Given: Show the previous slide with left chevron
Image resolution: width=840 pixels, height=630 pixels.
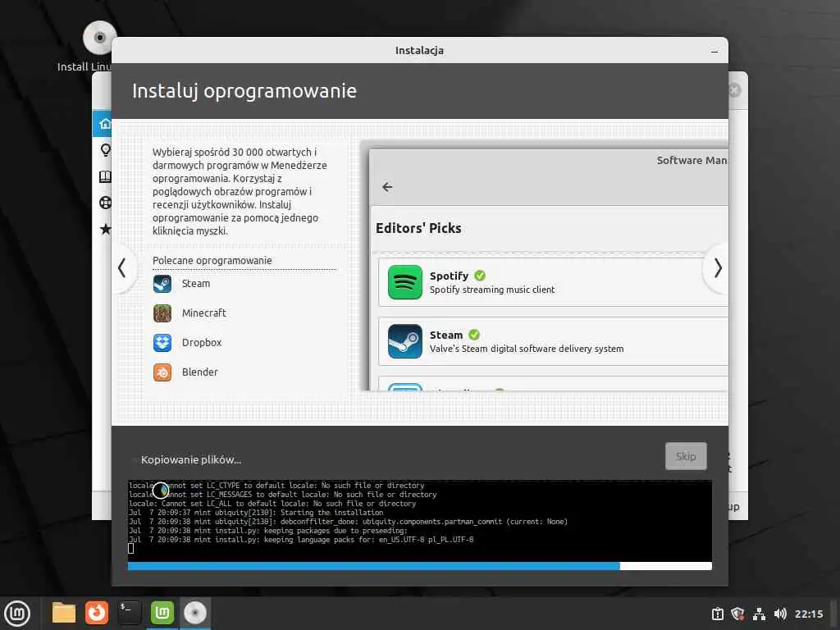Looking at the screenshot, I should coord(122,268).
